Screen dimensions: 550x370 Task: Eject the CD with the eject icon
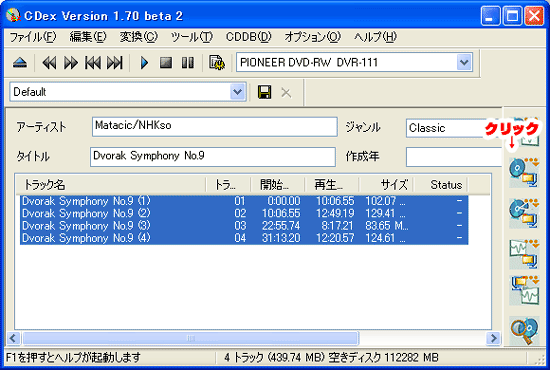20,63
